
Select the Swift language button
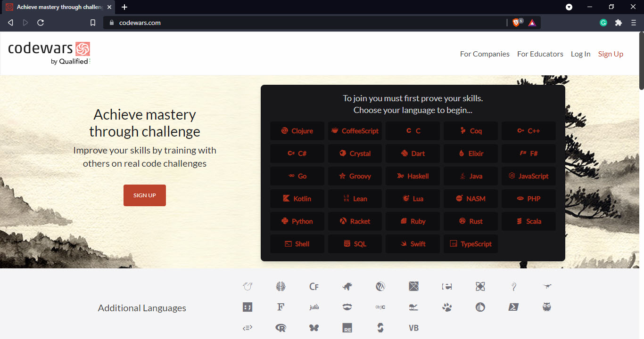413,244
